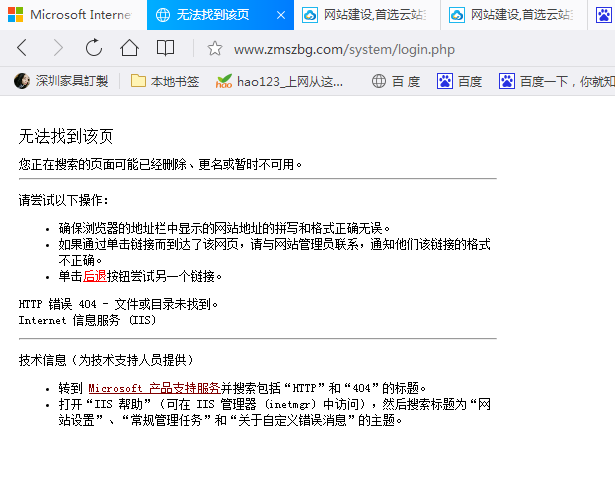615x494 pixels.
Task: Click the globe icon on active tab
Action: tap(163, 15)
